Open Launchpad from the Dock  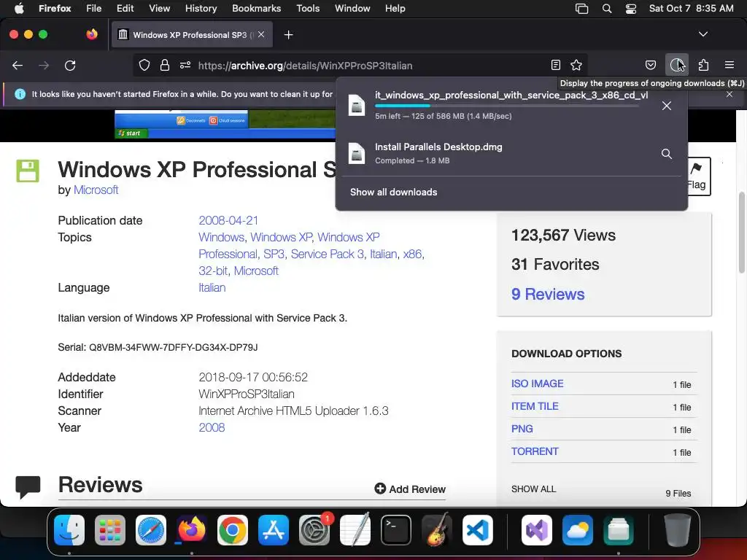[x=110, y=530]
